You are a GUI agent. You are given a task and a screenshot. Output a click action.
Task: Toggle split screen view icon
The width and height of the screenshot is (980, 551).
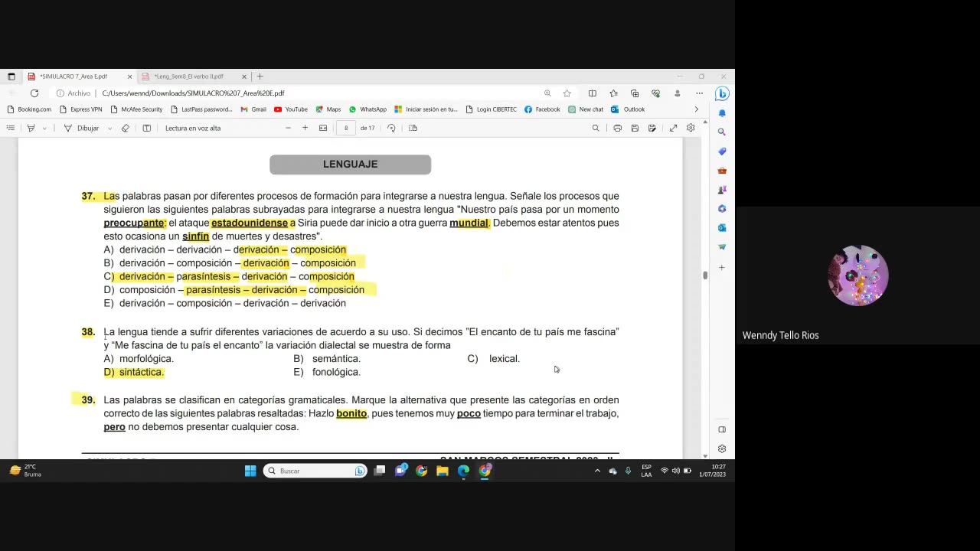click(592, 93)
